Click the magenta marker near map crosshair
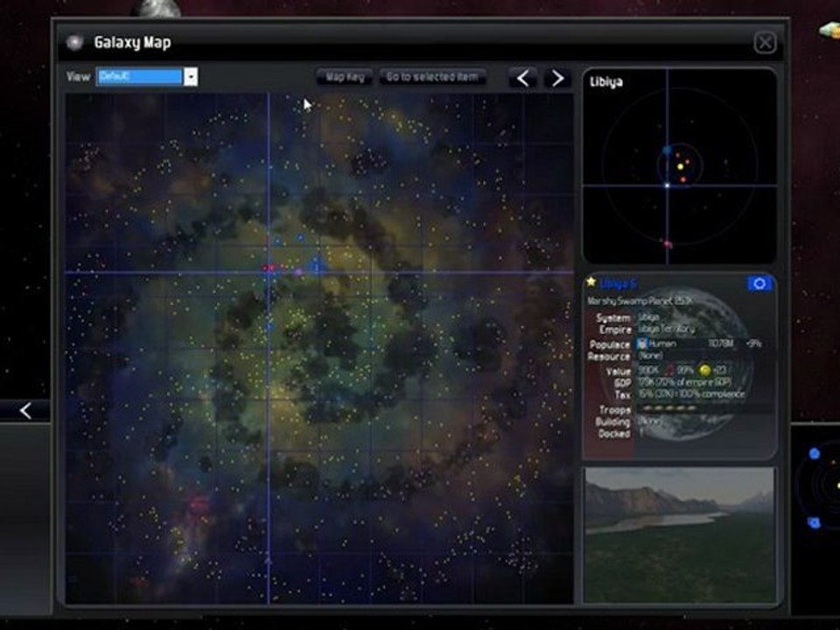 [x=298, y=273]
